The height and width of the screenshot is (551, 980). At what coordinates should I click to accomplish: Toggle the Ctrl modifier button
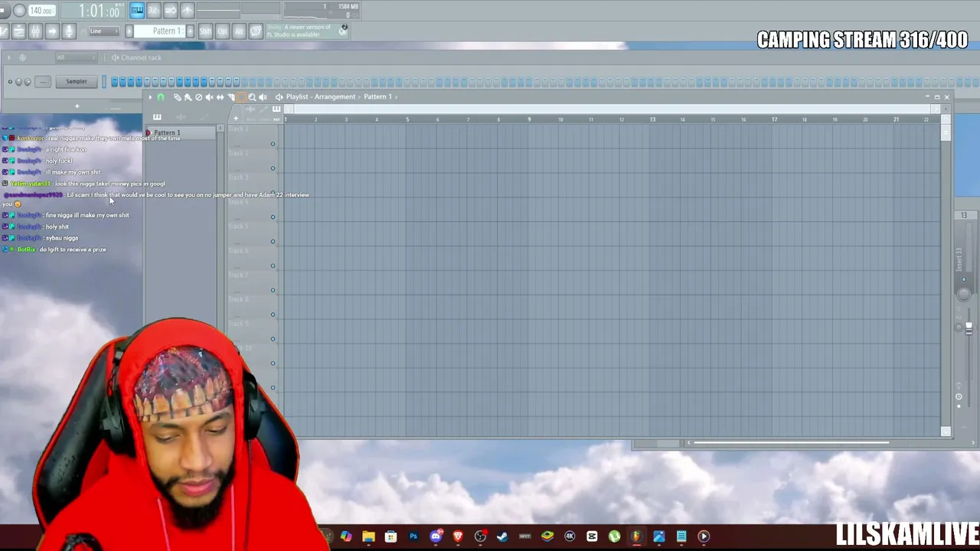[x=222, y=31]
